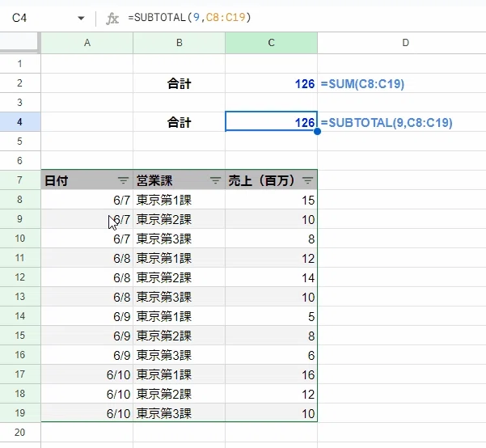Select the 6/10 date cell in row 19
This screenshot has width=486, height=448.
(87, 413)
